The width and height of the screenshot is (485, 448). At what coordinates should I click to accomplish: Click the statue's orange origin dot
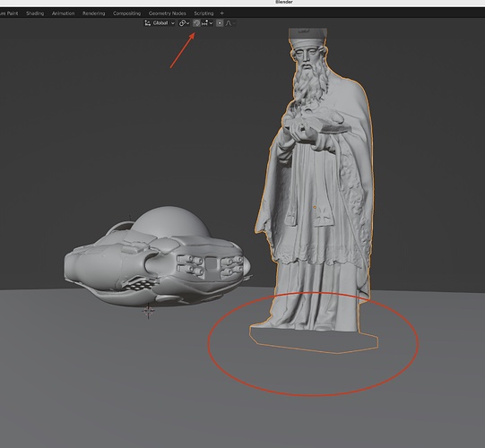click(x=315, y=207)
